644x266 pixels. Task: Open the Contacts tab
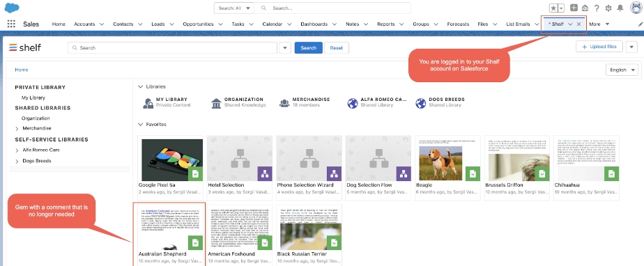[x=123, y=24]
